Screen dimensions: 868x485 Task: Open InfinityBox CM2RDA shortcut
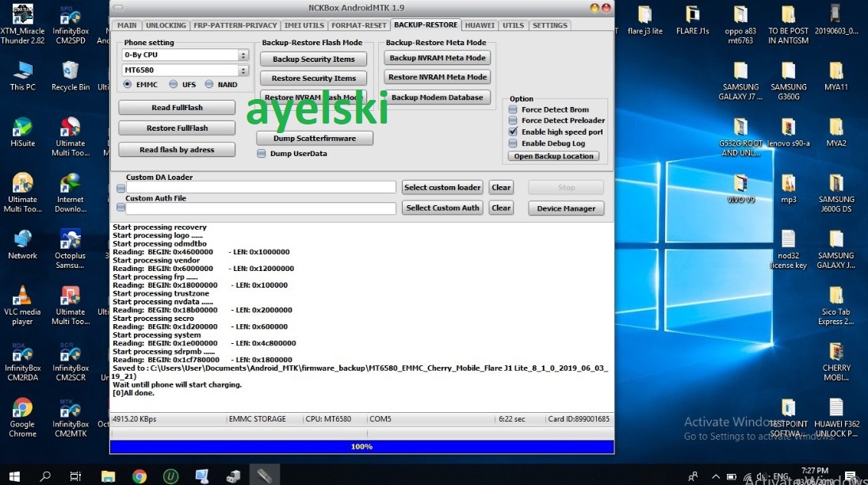22,362
